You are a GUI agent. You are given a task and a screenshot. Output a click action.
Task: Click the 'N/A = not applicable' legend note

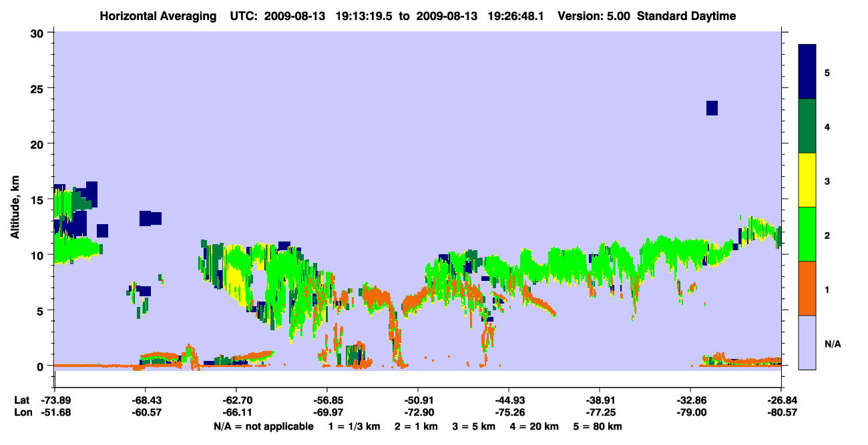263,426
